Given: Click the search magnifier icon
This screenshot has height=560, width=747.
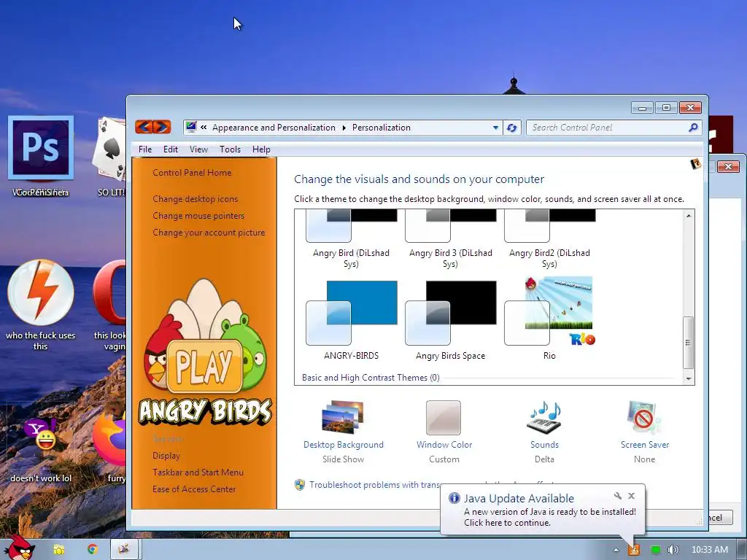Looking at the screenshot, I should [693, 127].
